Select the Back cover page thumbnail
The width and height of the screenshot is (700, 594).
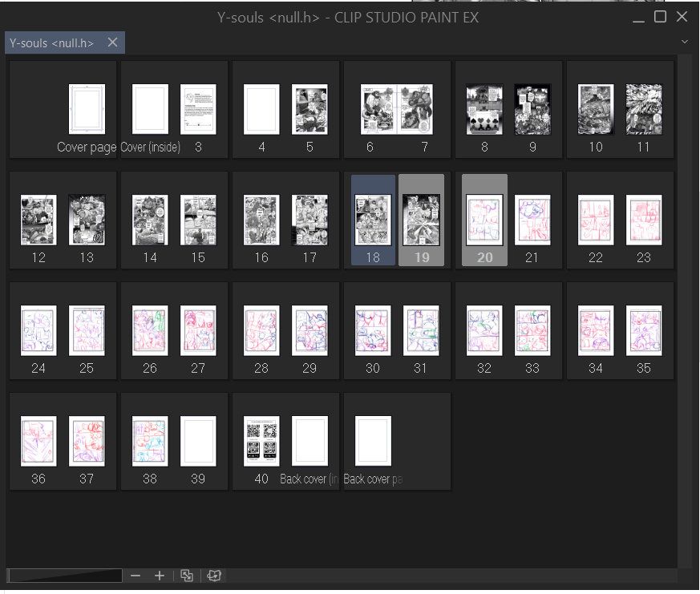coord(373,442)
